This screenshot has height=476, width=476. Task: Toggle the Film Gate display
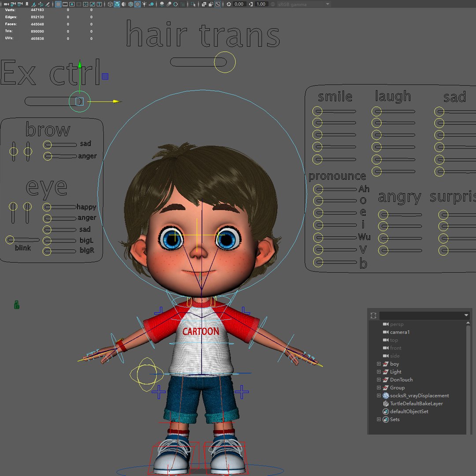point(65,4)
